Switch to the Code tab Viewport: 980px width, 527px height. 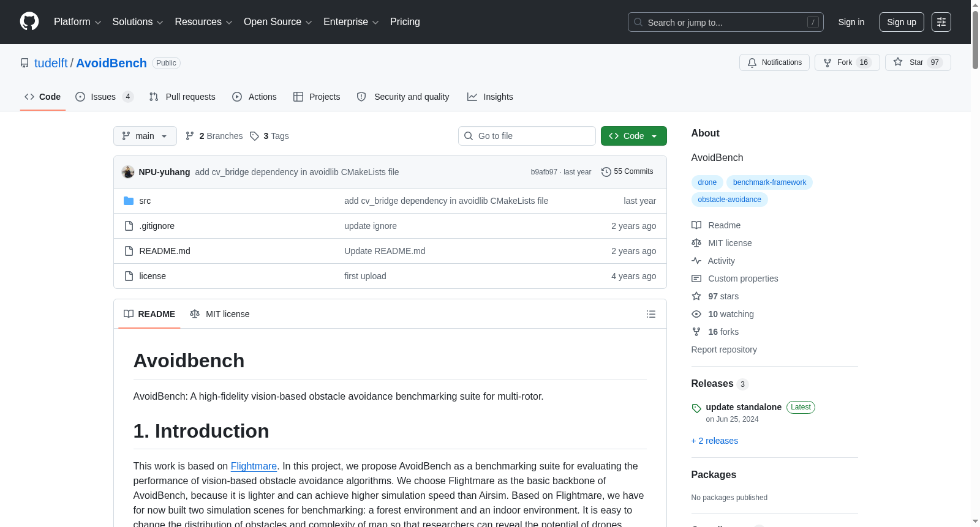pos(43,97)
